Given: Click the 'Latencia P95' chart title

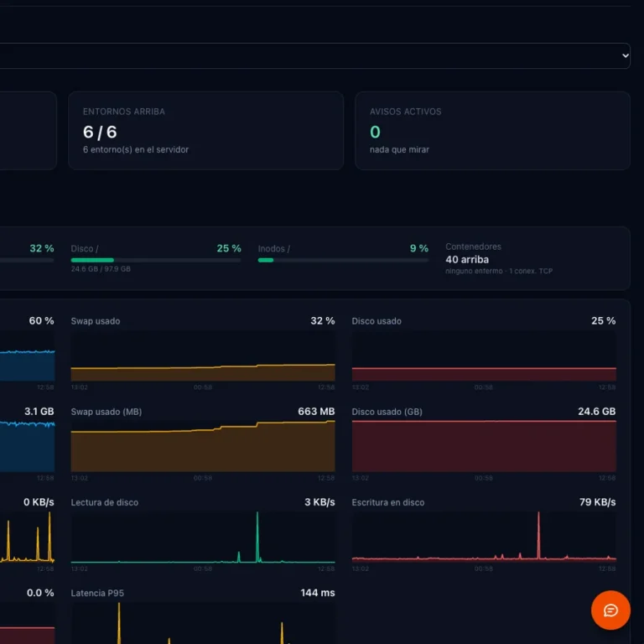Looking at the screenshot, I should click(97, 593).
